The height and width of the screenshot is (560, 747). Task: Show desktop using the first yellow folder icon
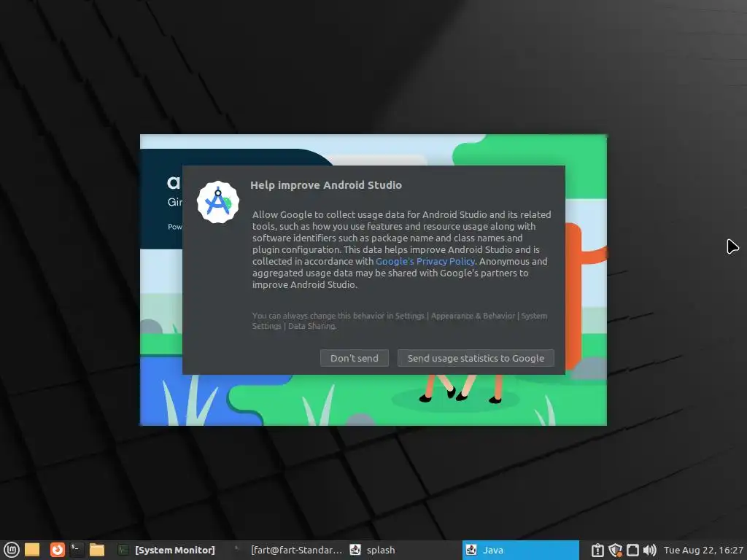point(32,550)
